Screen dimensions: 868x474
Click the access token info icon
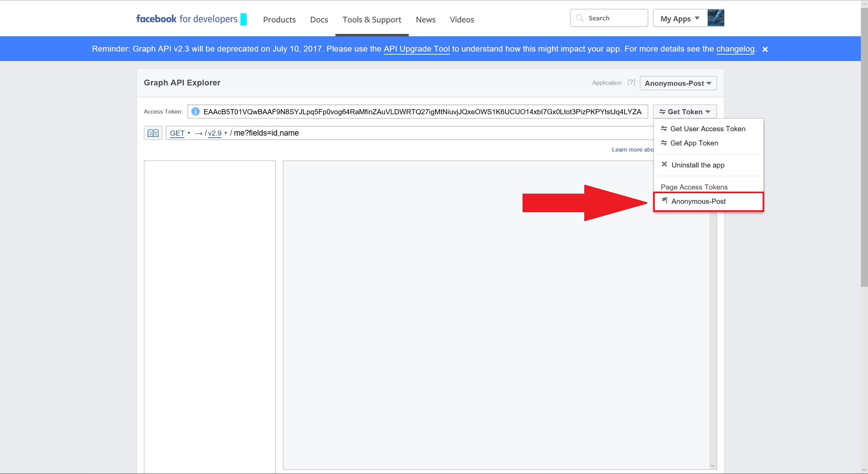[x=195, y=112]
